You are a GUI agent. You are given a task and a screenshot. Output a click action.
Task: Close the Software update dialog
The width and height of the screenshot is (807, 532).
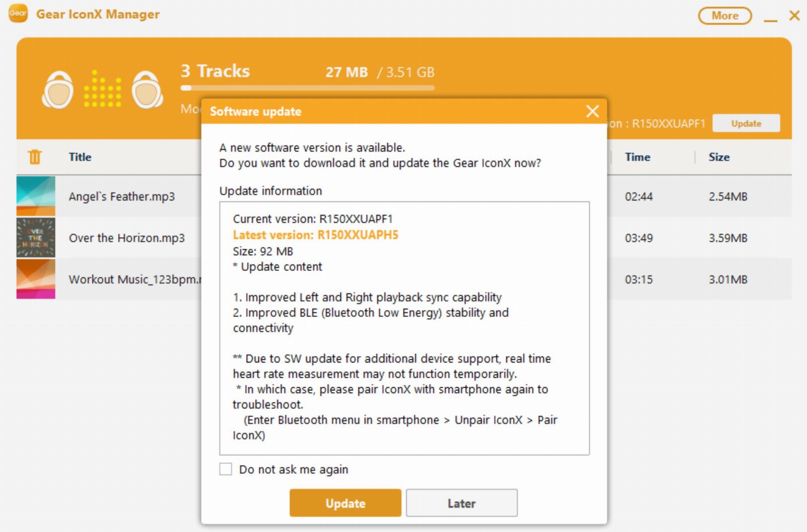[x=593, y=111]
